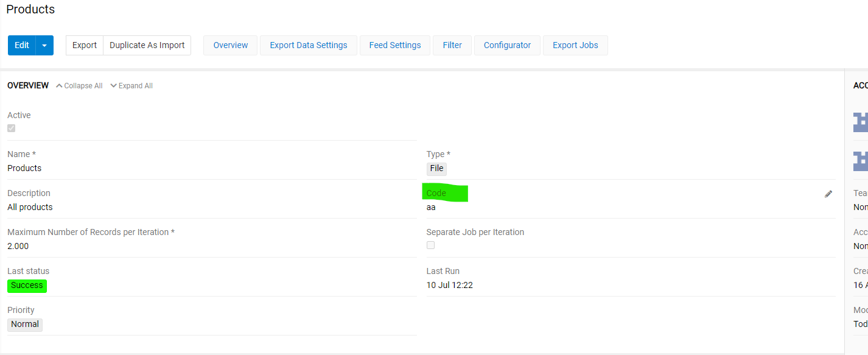Image resolution: width=868 pixels, height=355 pixels.
Task: Show the Export Jobs tab
Action: (575, 46)
